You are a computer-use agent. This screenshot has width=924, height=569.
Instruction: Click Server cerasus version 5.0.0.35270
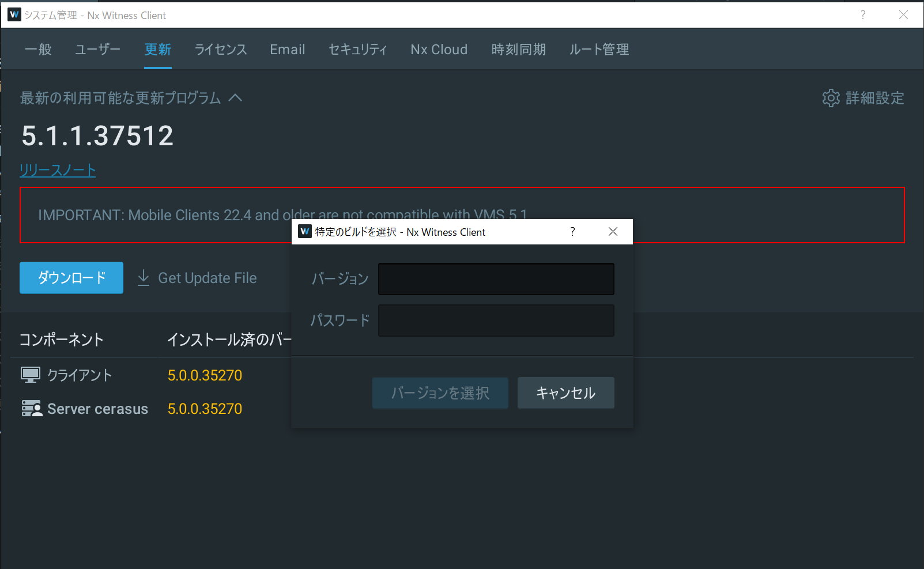205,409
